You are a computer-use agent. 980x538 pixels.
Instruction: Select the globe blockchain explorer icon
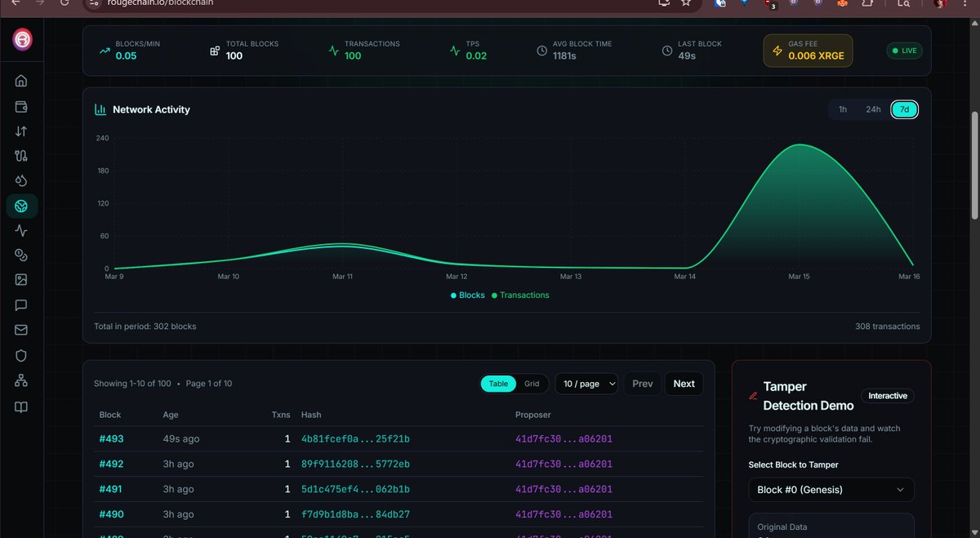[20, 206]
